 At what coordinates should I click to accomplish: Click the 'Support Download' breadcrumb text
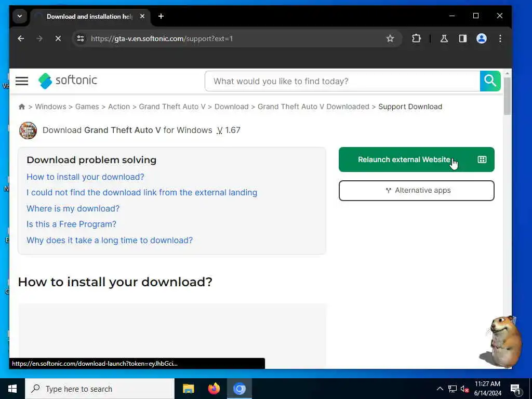[x=410, y=107]
